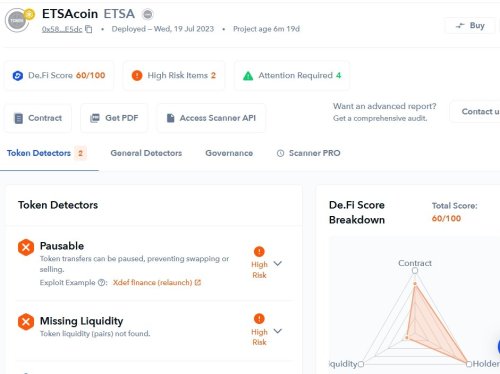This screenshot has width=500, height=374.
Task: Click the Access Scanner API file icon
Action: pyautogui.click(x=170, y=118)
